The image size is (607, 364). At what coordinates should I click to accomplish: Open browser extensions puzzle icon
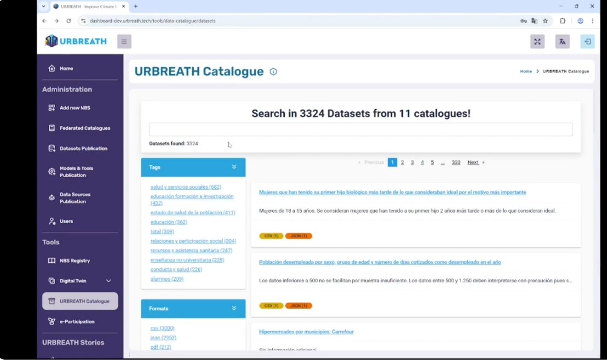(563, 21)
